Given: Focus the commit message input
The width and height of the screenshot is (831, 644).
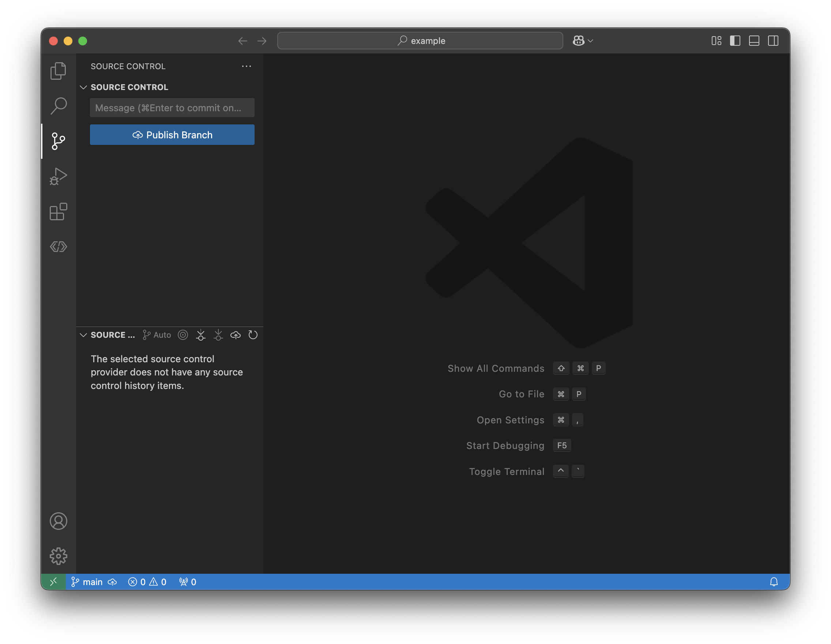Looking at the screenshot, I should pyautogui.click(x=172, y=108).
